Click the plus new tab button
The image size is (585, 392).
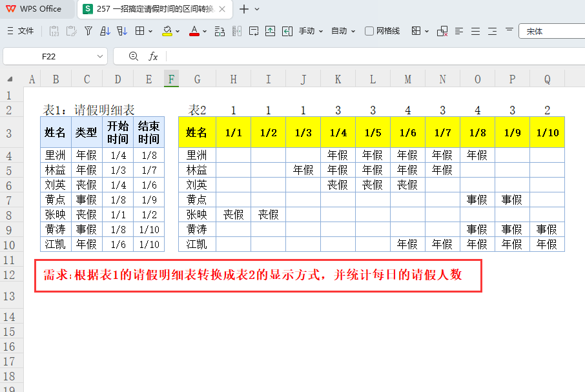244,9
